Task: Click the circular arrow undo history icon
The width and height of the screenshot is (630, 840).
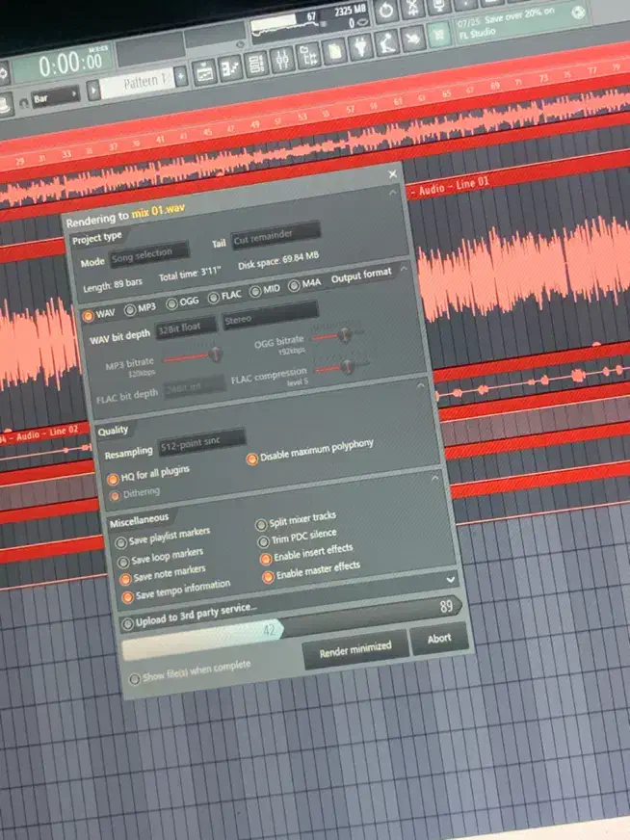Action: tap(385, 11)
